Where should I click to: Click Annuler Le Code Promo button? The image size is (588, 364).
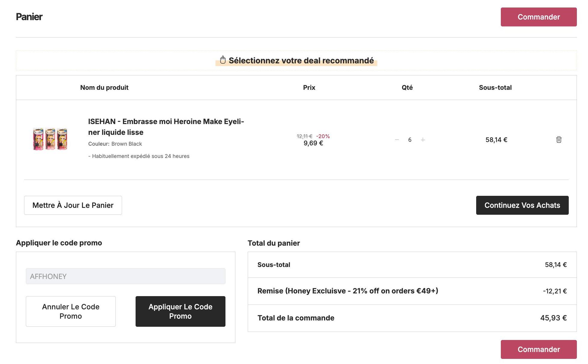[x=71, y=311]
